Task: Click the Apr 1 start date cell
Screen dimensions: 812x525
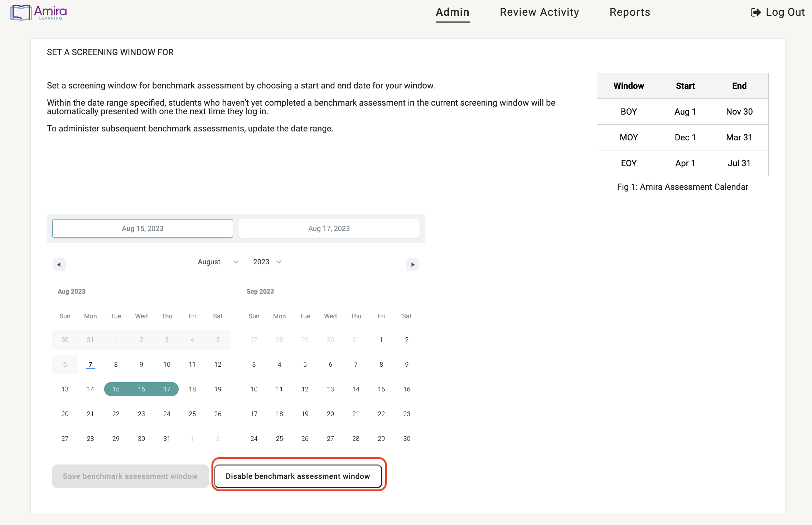Action: [x=685, y=163]
